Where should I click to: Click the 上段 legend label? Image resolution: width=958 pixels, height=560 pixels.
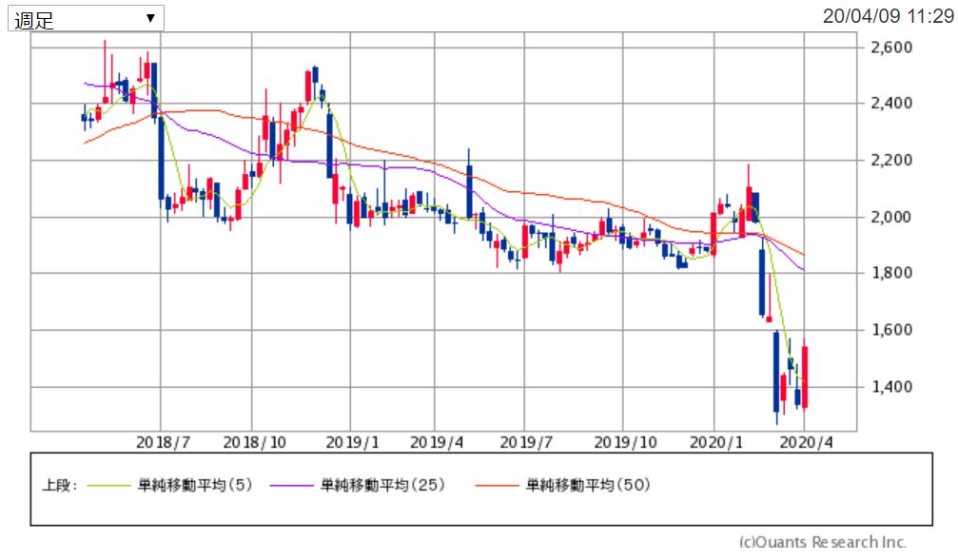pos(59,486)
